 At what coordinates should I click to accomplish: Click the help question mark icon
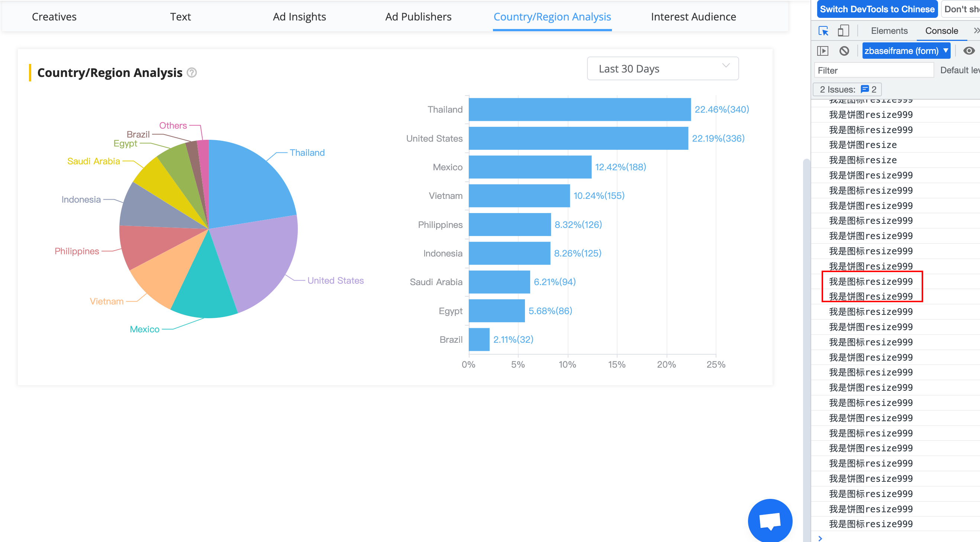coord(192,72)
